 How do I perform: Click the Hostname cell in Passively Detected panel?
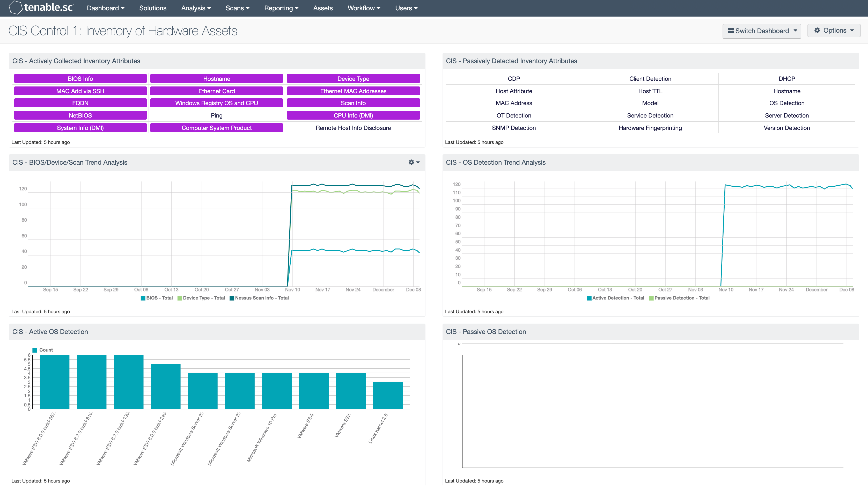(x=787, y=91)
